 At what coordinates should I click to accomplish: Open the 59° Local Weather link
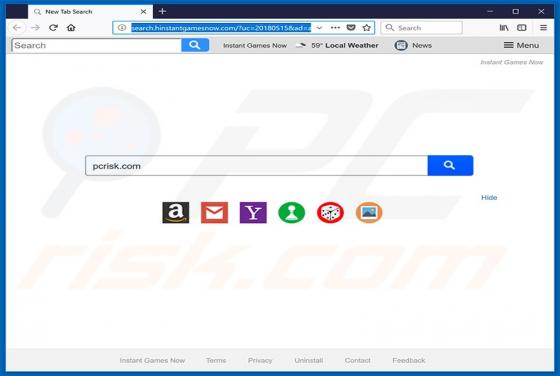click(x=338, y=45)
